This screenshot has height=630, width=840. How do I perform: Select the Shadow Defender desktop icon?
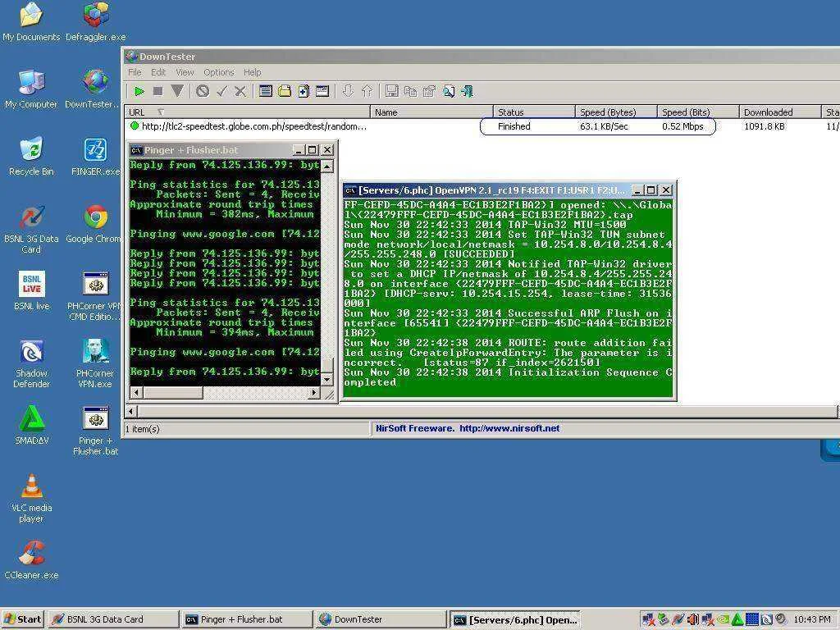point(31,363)
